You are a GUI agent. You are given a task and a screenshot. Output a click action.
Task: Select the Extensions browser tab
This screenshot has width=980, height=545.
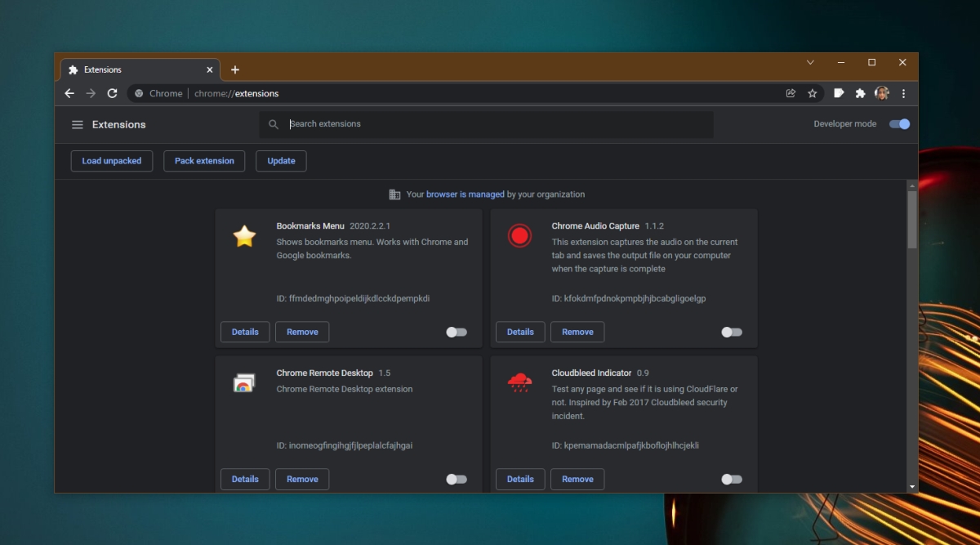pos(140,69)
